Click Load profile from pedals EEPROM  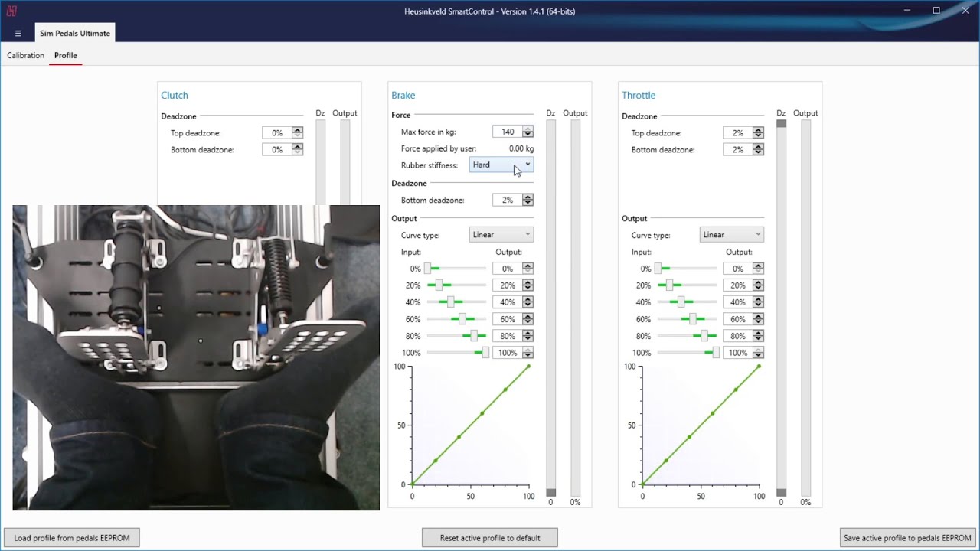72,538
